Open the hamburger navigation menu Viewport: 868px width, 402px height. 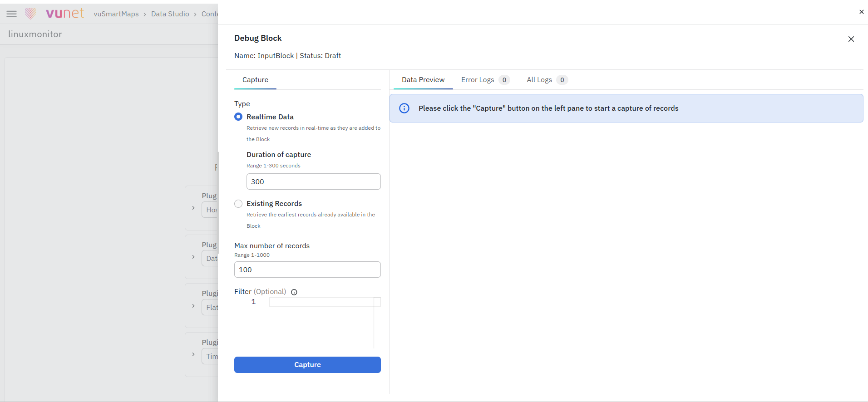12,14
